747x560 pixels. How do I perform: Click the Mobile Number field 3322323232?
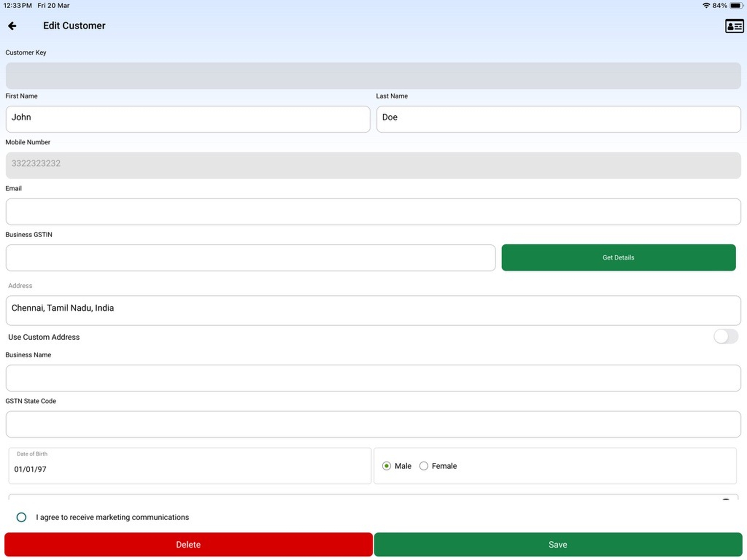click(373, 165)
